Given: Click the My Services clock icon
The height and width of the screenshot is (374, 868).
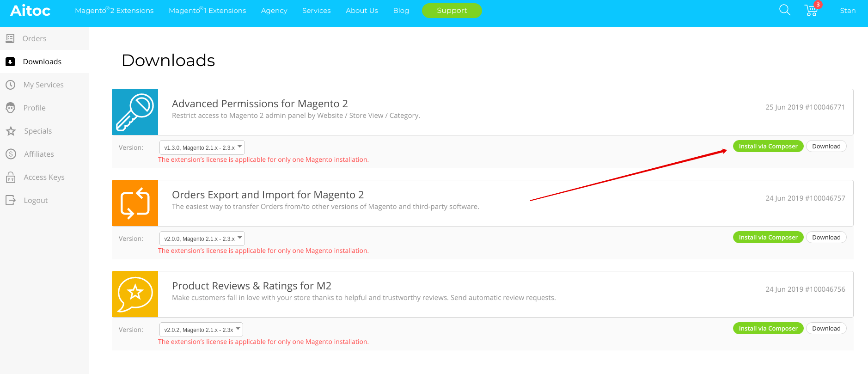Looking at the screenshot, I should click(x=11, y=85).
